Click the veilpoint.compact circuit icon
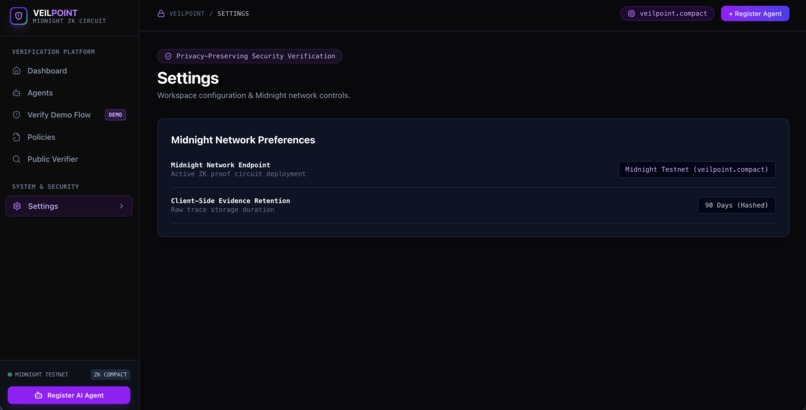806x410 pixels. 631,14
